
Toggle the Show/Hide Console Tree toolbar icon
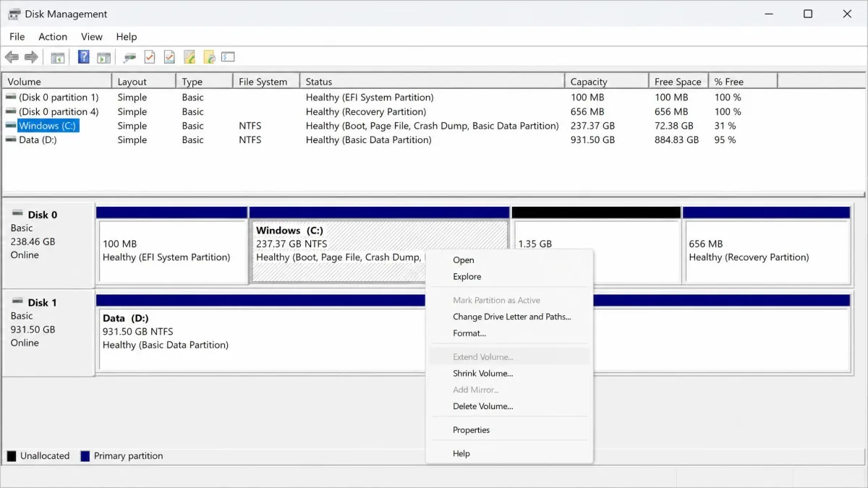pos(58,57)
